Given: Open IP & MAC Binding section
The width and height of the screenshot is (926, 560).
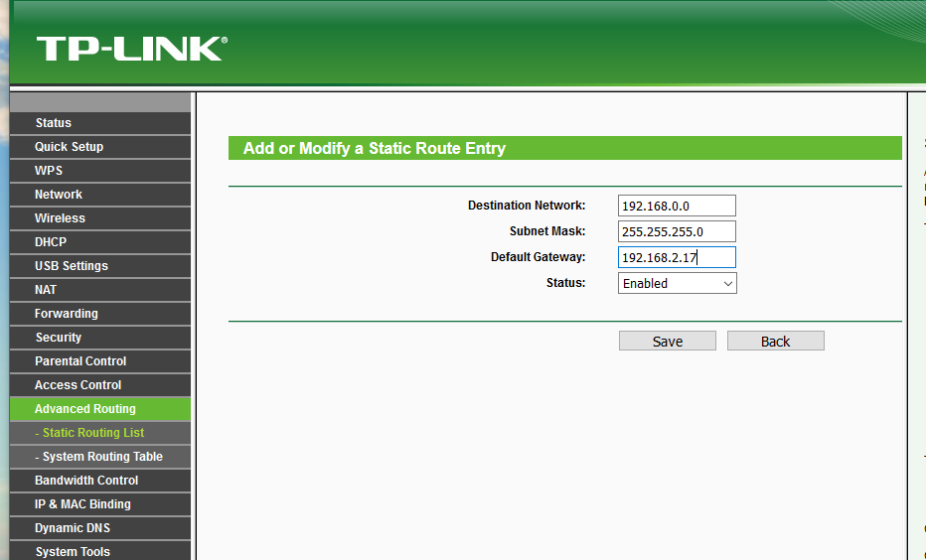Looking at the screenshot, I should pyautogui.click(x=100, y=504).
